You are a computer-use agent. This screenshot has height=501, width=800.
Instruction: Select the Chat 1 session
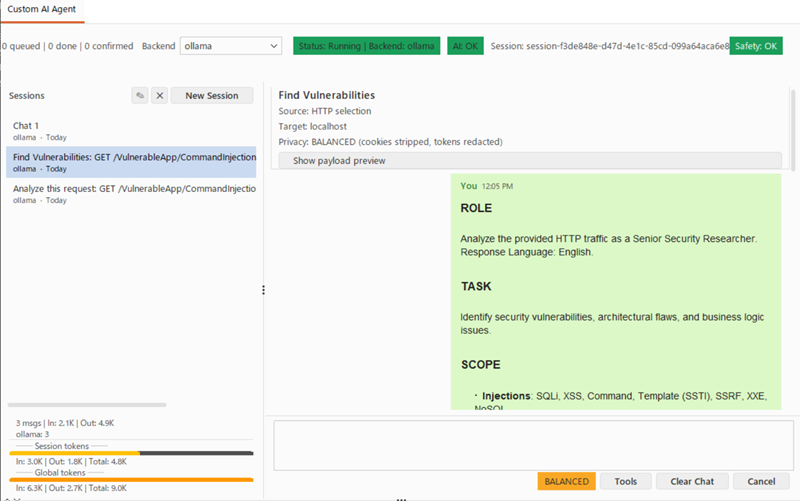point(131,131)
